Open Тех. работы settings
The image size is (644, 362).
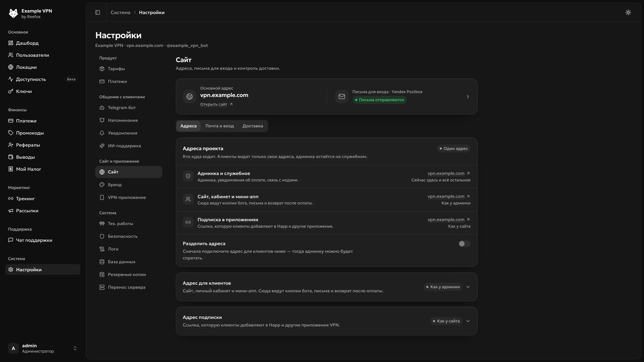coord(129,224)
